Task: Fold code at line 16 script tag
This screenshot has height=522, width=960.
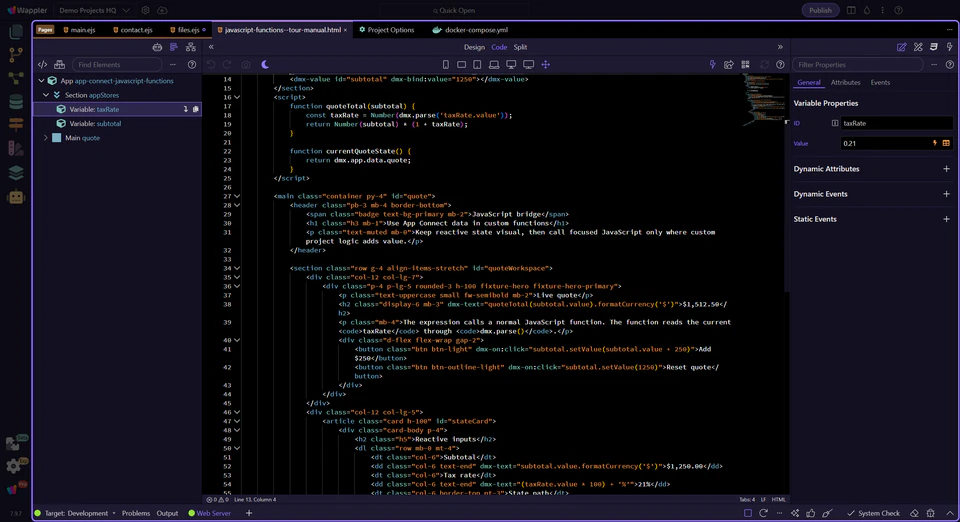Action: tap(238, 97)
